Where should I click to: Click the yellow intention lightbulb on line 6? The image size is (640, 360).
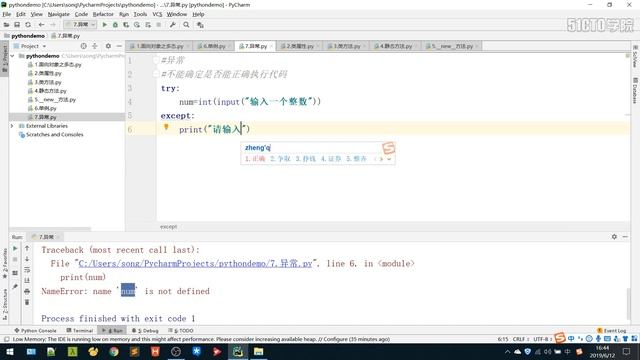pos(166,127)
